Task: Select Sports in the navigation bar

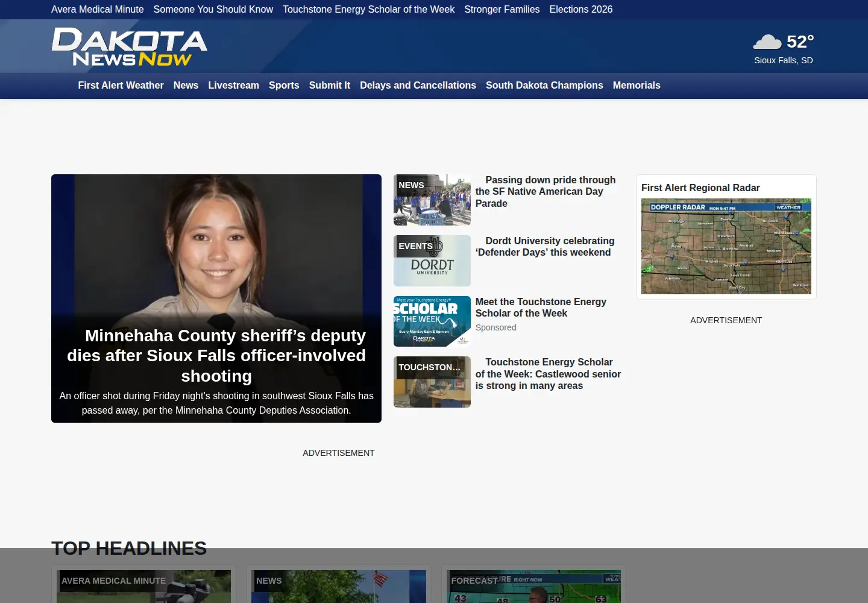Action: coord(284,85)
